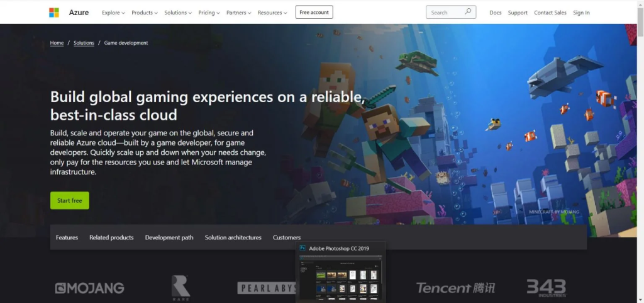
Task: Open the Azure home brand link
Action: point(79,13)
